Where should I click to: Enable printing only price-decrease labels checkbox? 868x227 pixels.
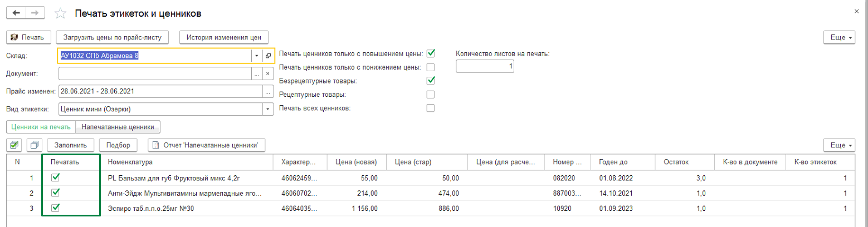(x=430, y=67)
